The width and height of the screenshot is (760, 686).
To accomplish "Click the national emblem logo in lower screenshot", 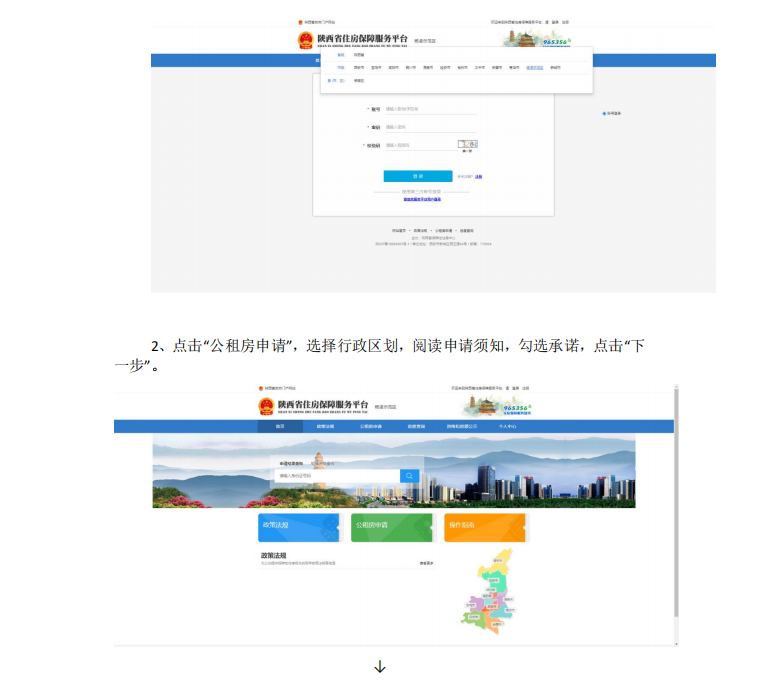I will pos(266,405).
